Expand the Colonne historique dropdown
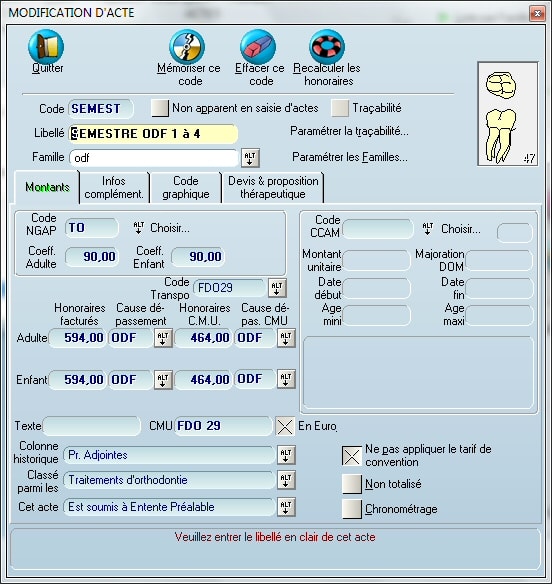The image size is (552, 584). (286, 455)
